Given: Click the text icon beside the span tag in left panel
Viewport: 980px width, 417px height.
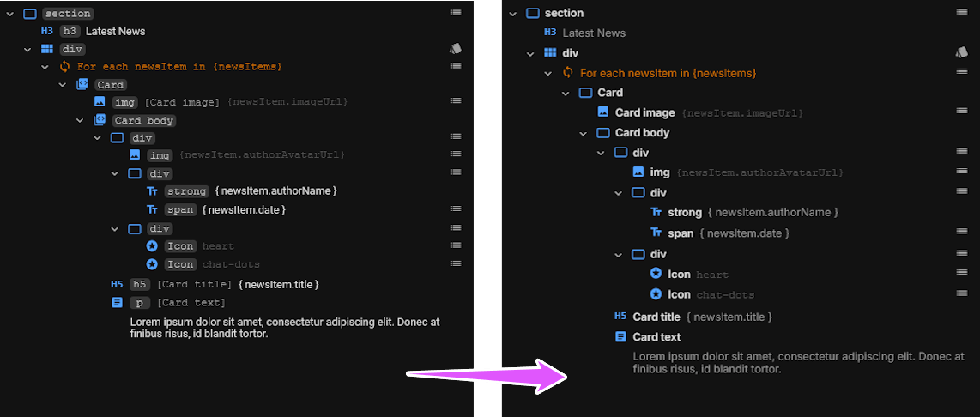Looking at the screenshot, I should coord(152,209).
